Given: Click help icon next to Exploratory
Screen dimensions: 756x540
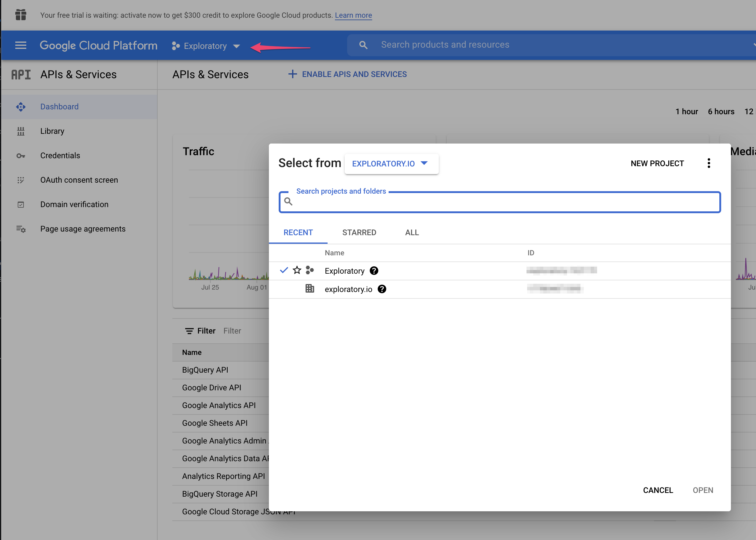Looking at the screenshot, I should tap(374, 271).
